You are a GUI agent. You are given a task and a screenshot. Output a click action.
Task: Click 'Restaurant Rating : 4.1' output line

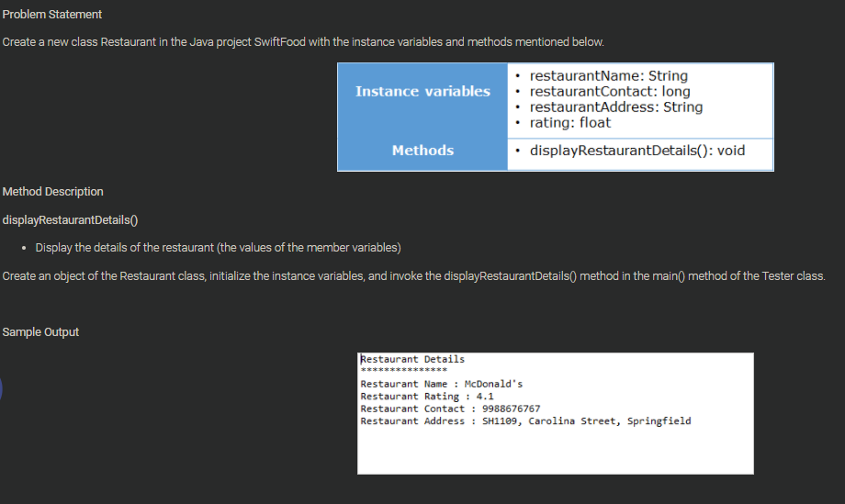427,397
